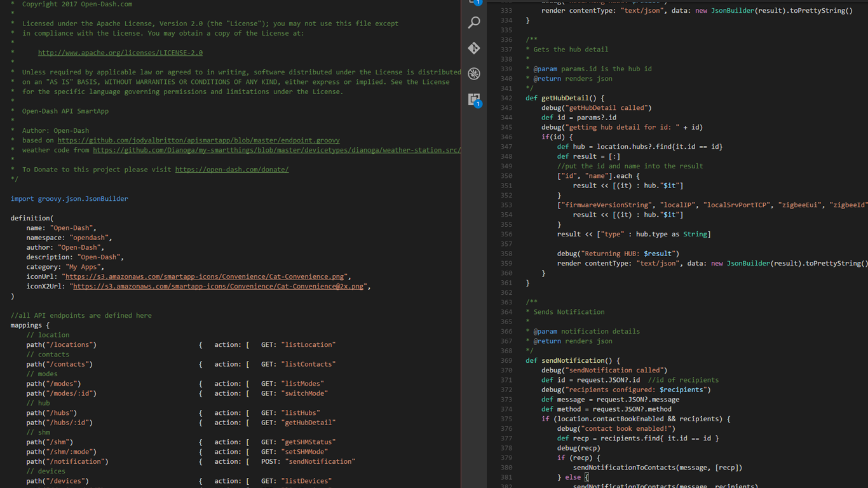The height and width of the screenshot is (488, 868).
Task: Click the "switchMode" GET action
Action: [304, 393]
